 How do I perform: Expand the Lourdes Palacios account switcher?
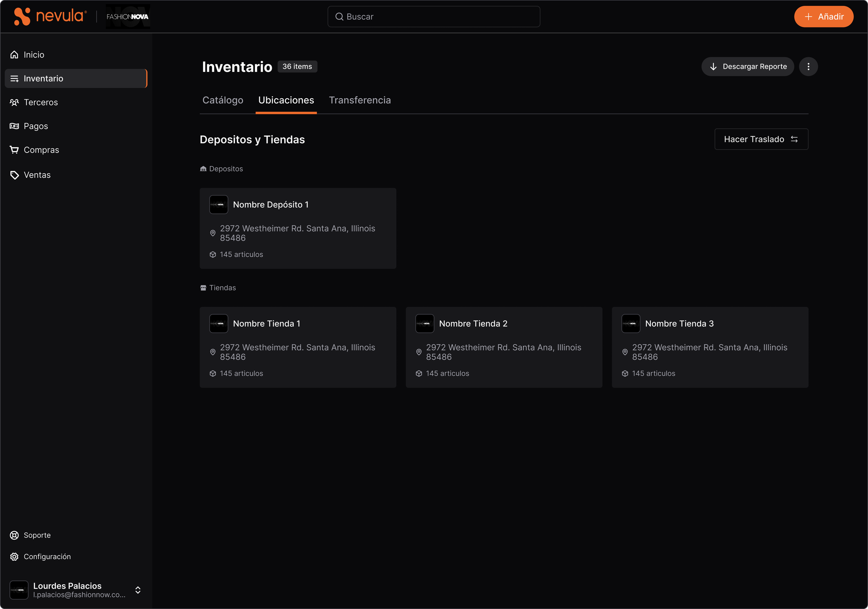138,590
